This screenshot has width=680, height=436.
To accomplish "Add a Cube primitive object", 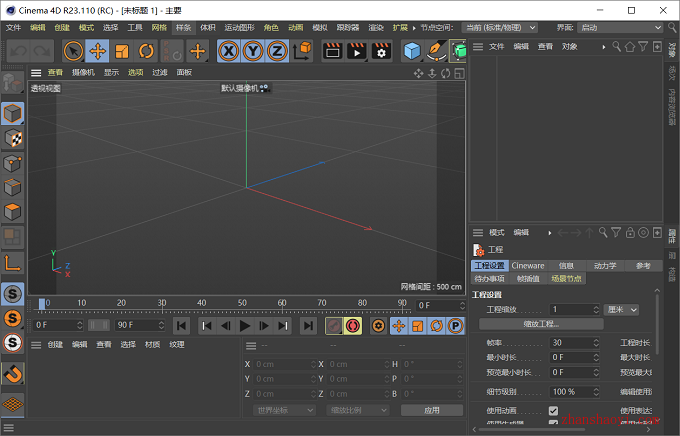I will pyautogui.click(x=412, y=51).
